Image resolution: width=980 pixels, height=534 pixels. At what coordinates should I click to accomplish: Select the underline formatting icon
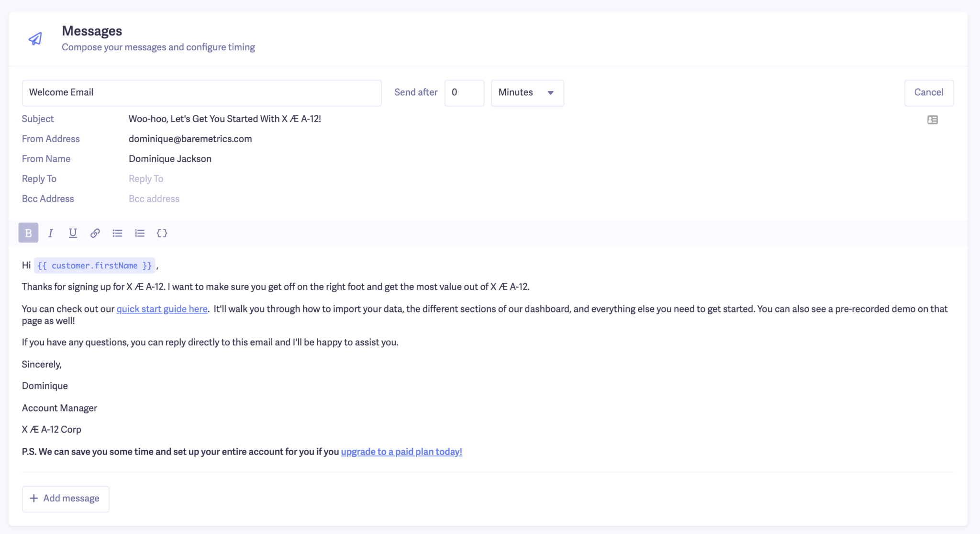[x=73, y=233]
